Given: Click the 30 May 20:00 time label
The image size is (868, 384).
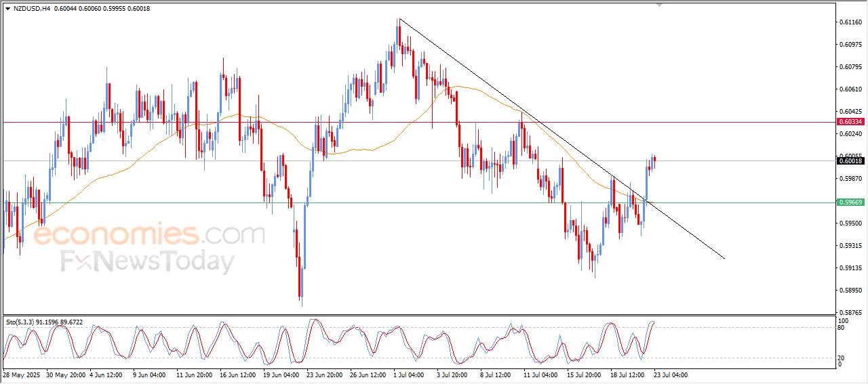Looking at the screenshot, I should pyautogui.click(x=66, y=375).
